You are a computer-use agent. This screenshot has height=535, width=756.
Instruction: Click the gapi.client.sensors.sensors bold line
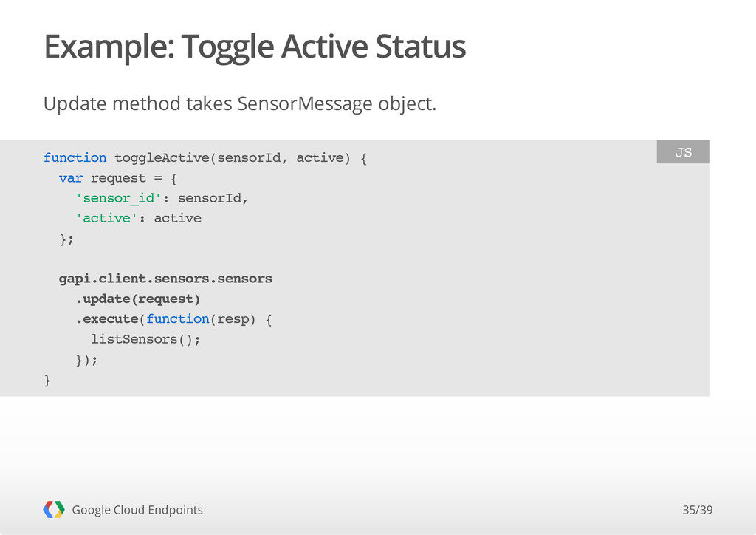pos(165,279)
